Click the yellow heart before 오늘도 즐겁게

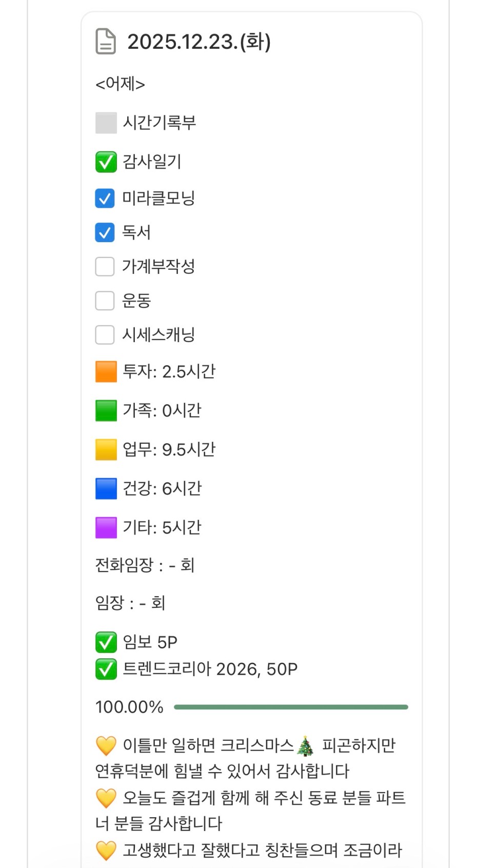[x=106, y=798]
